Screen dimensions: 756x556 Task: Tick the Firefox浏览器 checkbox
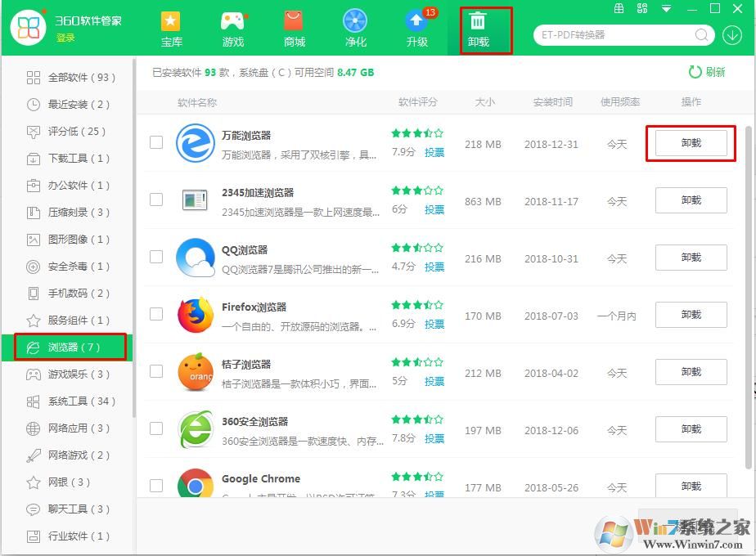(x=156, y=314)
